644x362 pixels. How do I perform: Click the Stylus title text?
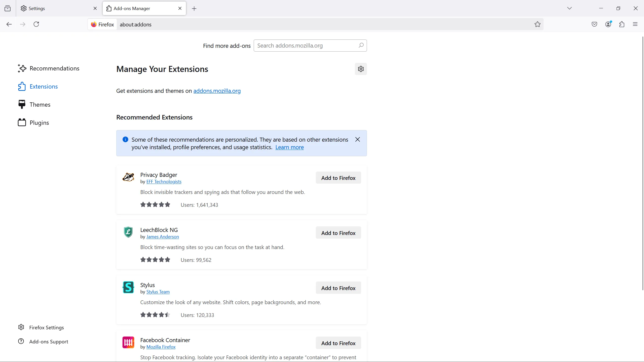[x=147, y=285]
